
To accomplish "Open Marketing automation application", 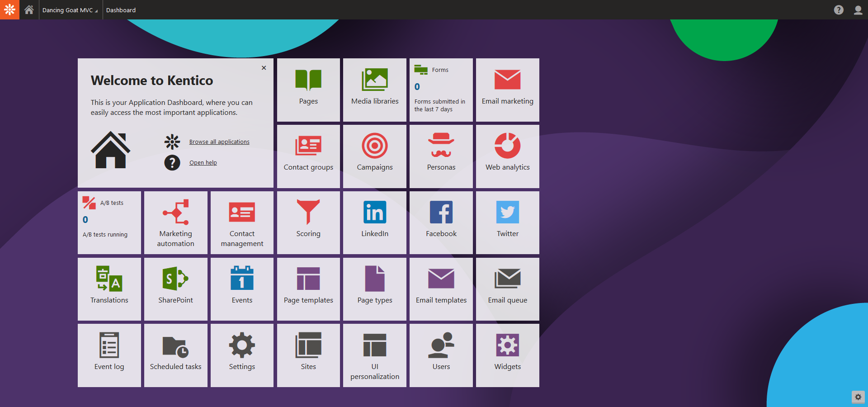I will (x=176, y=222).
